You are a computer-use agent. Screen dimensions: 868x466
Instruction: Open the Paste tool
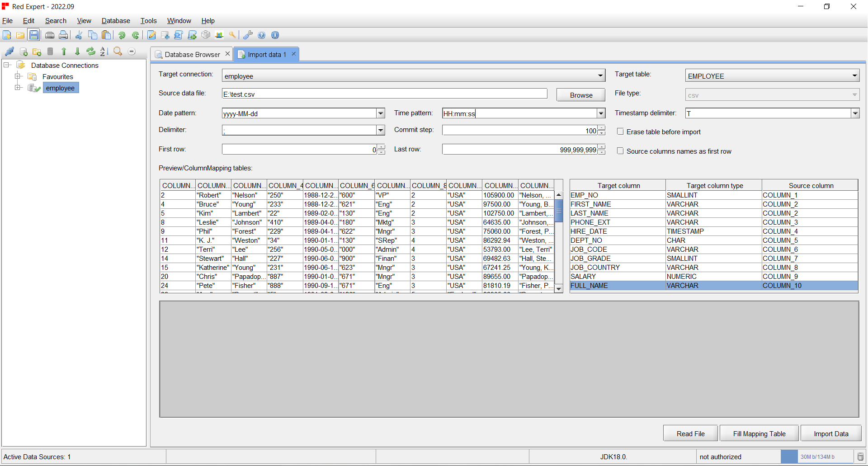(x=106, y=35)
